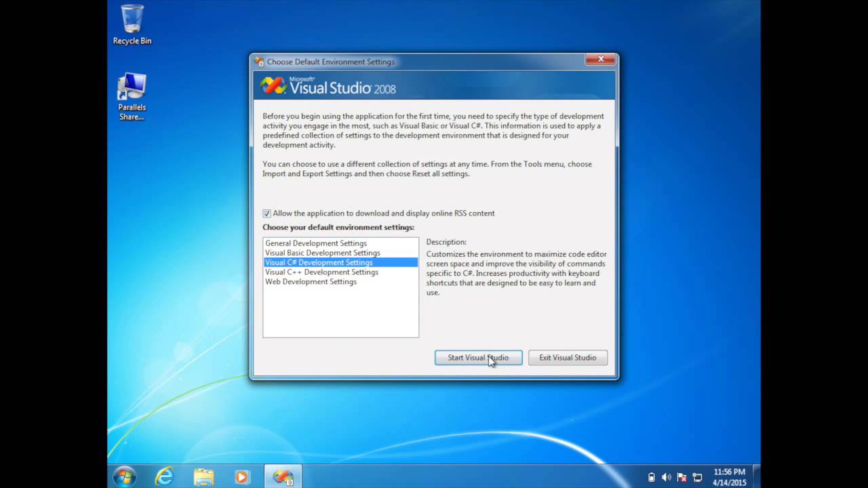Click the Exit Visual Studio button
Screen dimensions: 868x488
coord(568,358)
